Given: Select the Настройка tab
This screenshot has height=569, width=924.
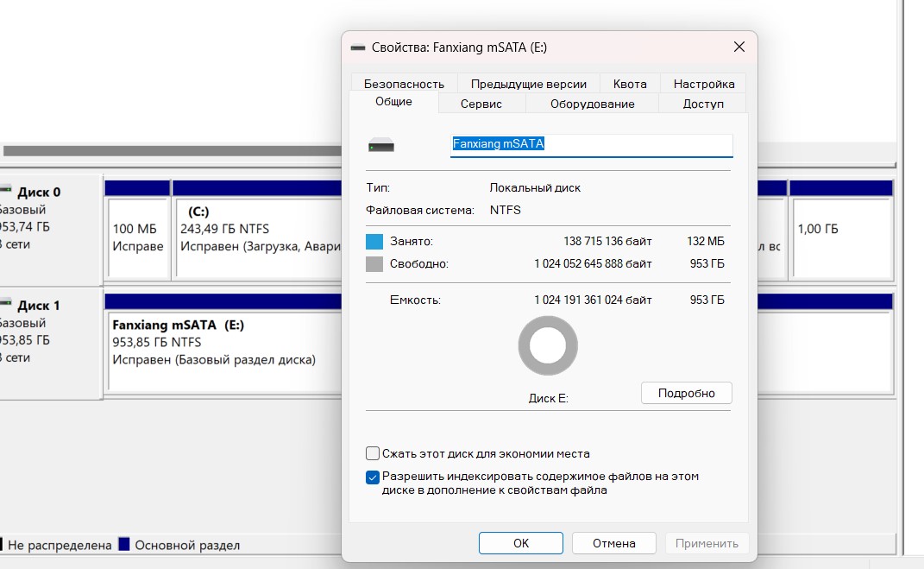Looking at the screenshot, I should click(x=704, y=84).
